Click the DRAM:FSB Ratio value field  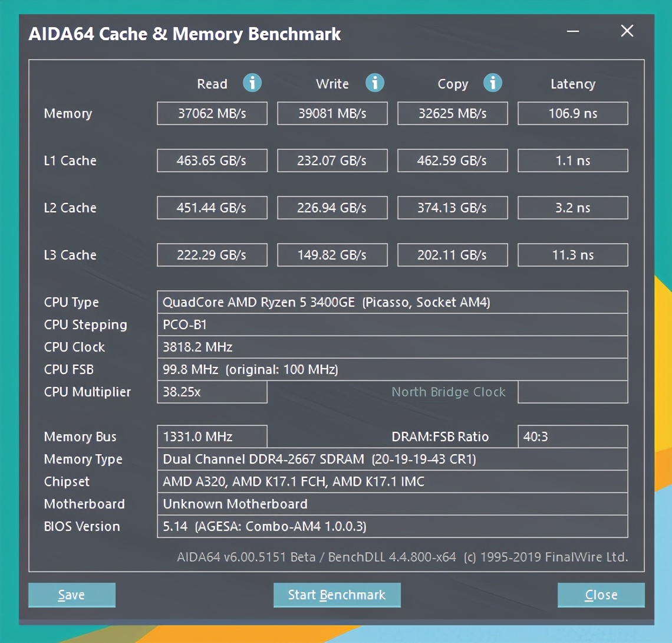tap(572, 437)
